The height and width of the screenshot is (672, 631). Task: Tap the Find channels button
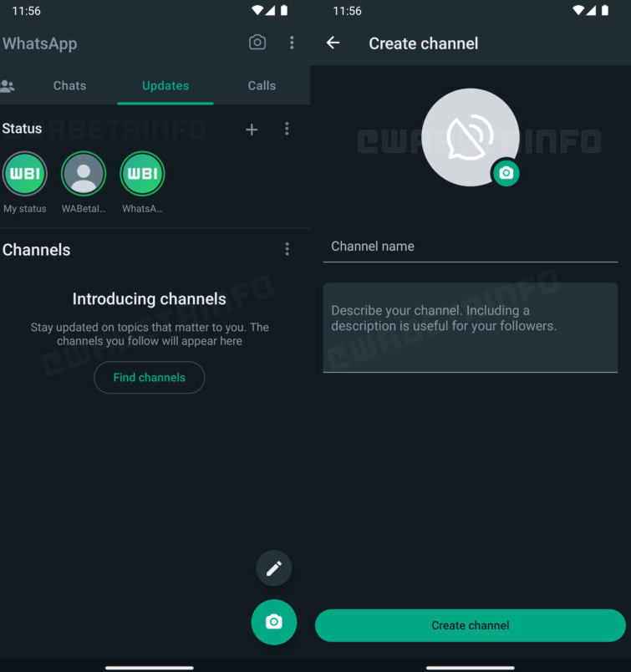[x=149, y=377]
